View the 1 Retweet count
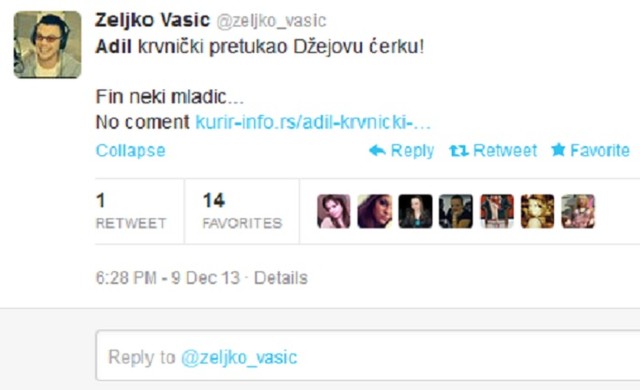The height and width of the screenshot is (390, 640). coord(131,211)
